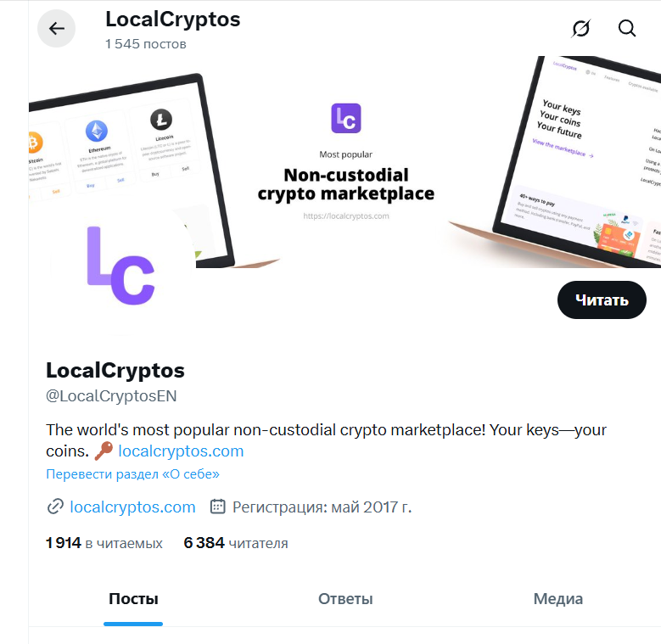Click the calendar icon next to registration date

coord(218,507)
